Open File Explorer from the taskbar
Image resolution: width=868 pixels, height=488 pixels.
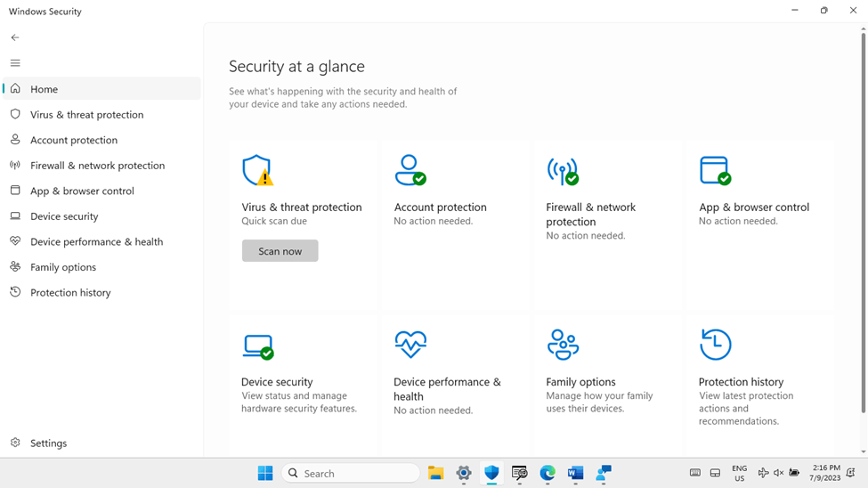point(435,473)
